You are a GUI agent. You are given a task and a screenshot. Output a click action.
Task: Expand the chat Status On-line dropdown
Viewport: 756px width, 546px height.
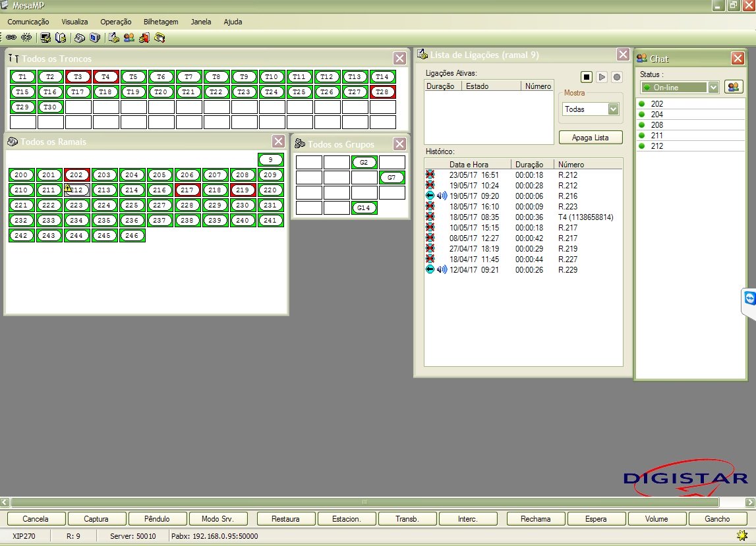[712, 88]
